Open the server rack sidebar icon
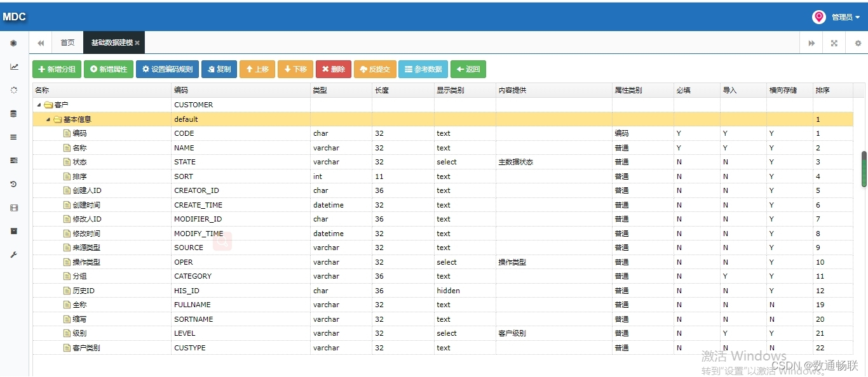Image resolution: width=868 pixels, height=377 pixels. [x=14, y=161]
